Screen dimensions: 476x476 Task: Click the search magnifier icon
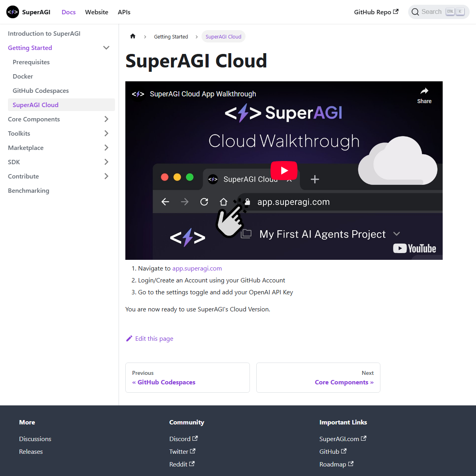(x=415, y=12)
